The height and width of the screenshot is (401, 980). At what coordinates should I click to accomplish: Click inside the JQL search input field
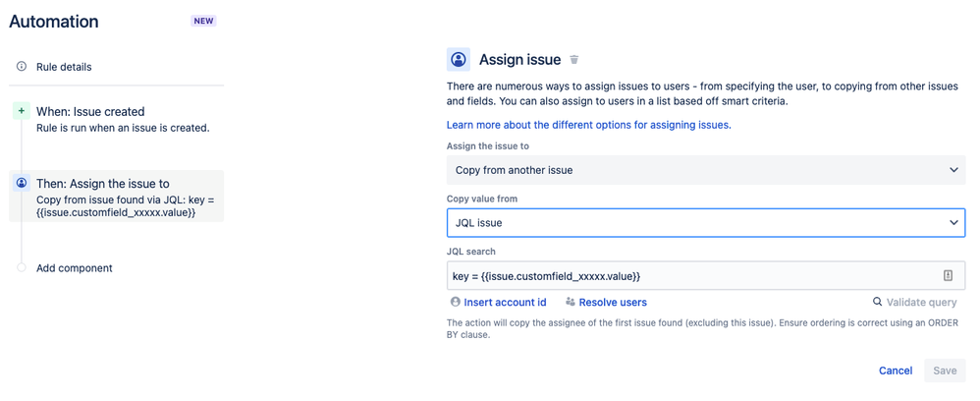[687, 276]
